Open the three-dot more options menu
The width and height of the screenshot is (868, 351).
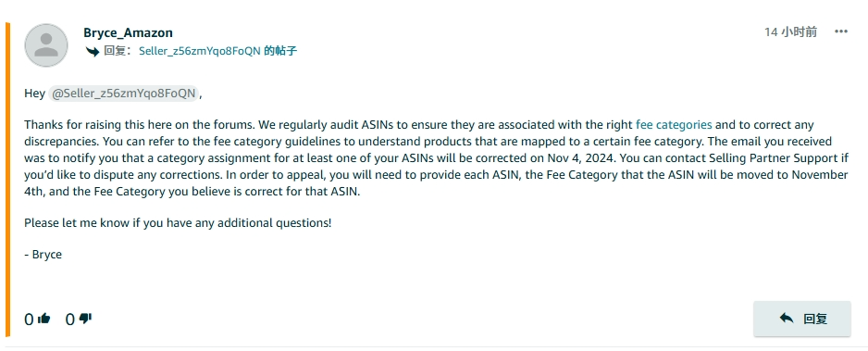[x=841, y=31]
